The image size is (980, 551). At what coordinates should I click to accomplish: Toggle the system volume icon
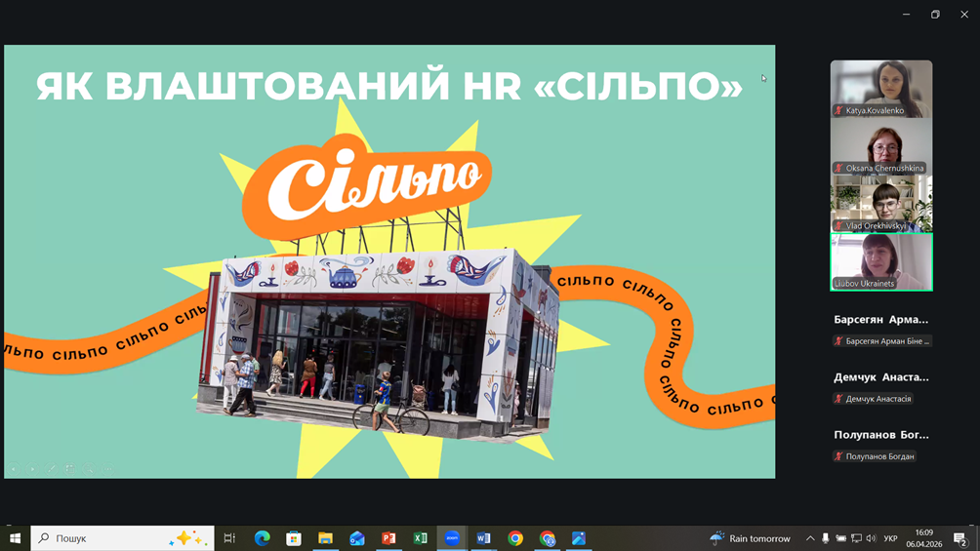[872, 538]
